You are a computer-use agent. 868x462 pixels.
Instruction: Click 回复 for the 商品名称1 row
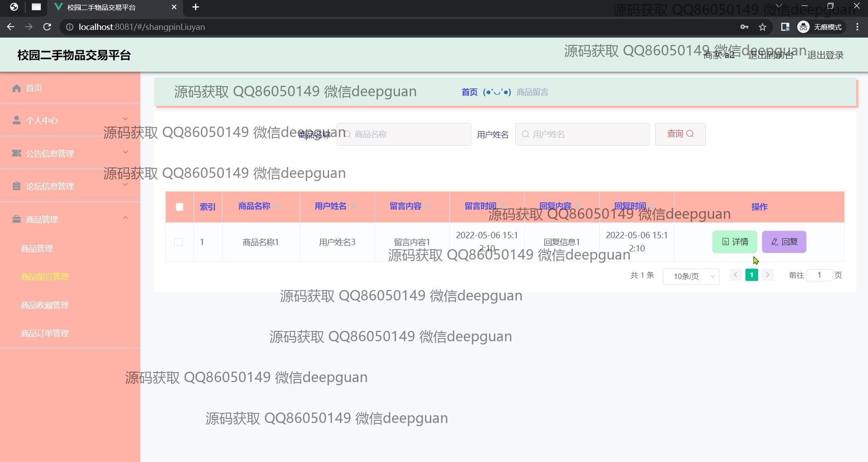784,242
